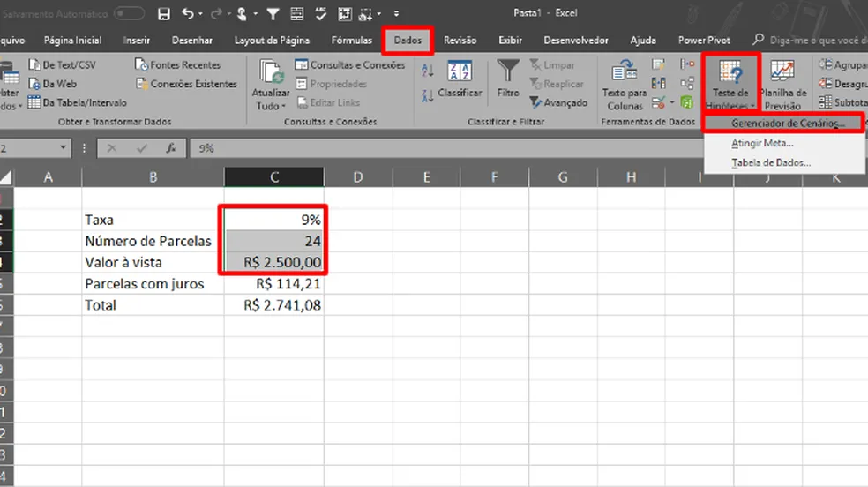Open the Classificar sort dialog icon

pos(460,71)
